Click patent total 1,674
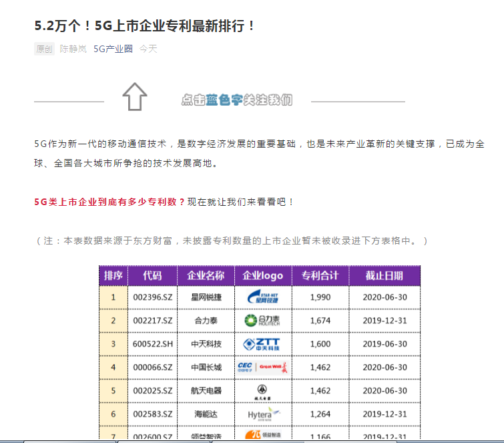Image resolution: width=504 pixels, height=443 pixels. click(x=320, y=321)
